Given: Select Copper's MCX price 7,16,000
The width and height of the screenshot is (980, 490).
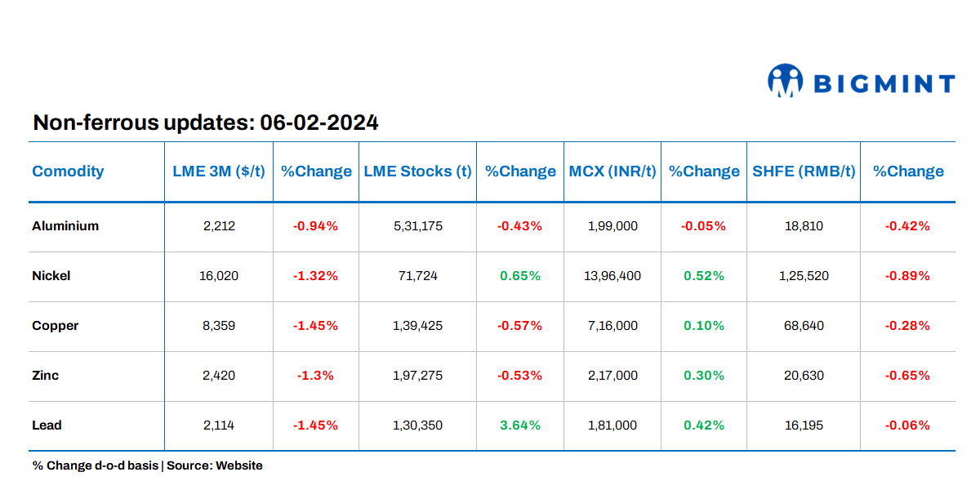Looking at the screenshot, I should (x=612, y=326).
